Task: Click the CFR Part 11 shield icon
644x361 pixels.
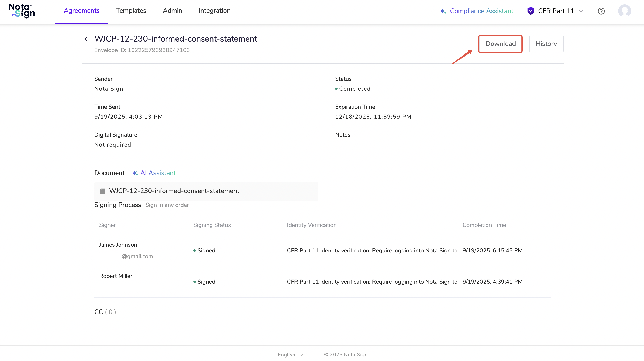Action: click(531, 11)
